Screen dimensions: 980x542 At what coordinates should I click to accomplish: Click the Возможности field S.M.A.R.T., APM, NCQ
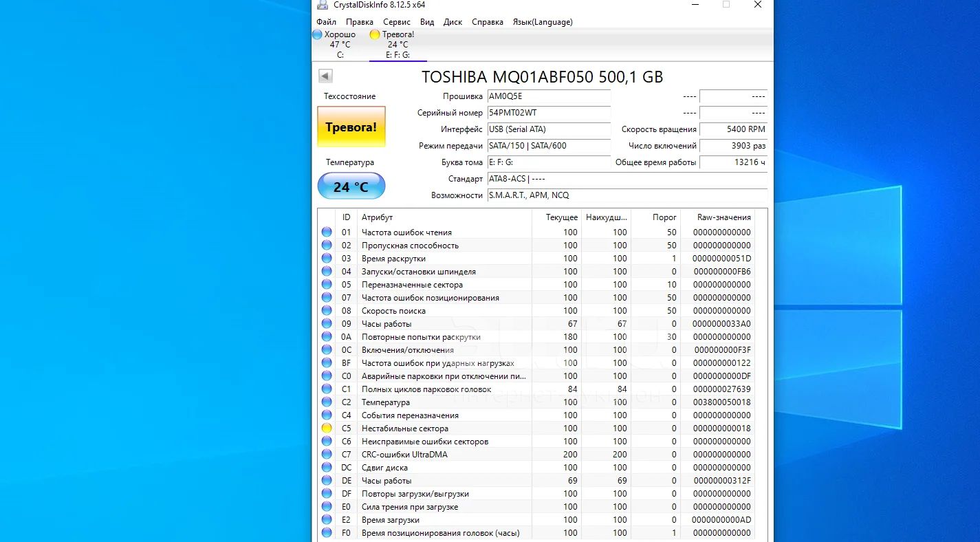(627, 195)
